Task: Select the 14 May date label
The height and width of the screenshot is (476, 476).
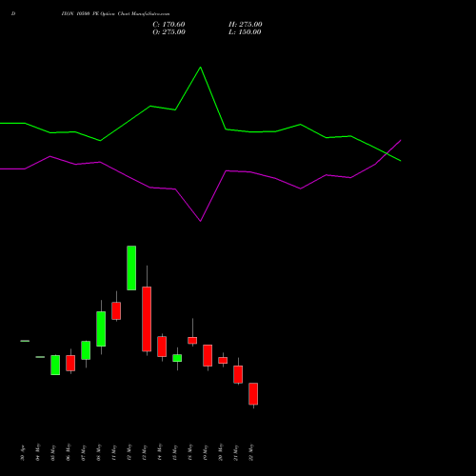Action: coord(160,452)
